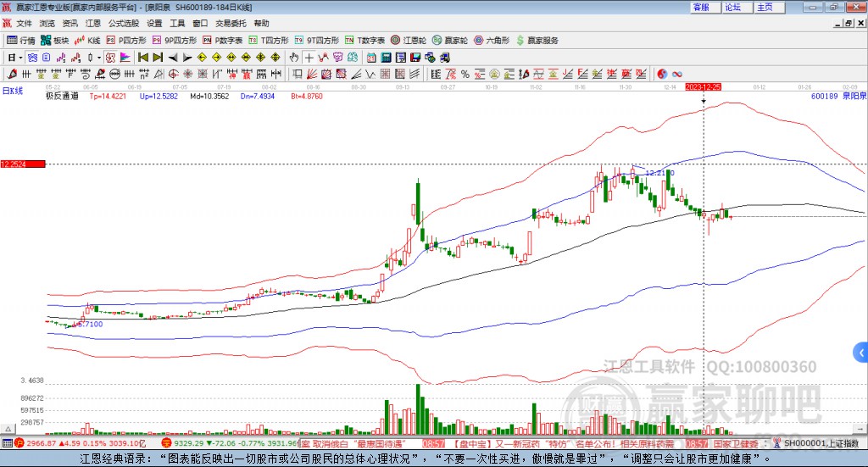The width and height of the screenshot is (868, 467).
Task: Click the Shanghai index 2966.87 status entry
Action: (x=81, y=443)
